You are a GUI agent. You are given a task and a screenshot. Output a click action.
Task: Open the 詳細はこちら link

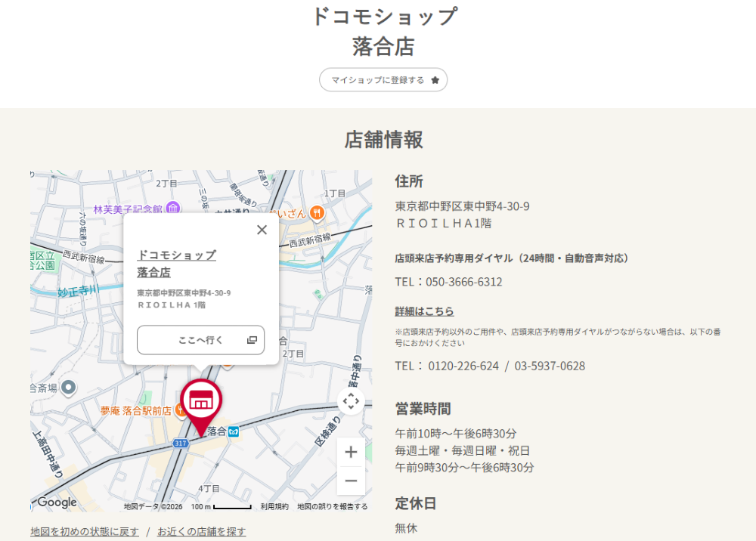[x=424, y=311]
